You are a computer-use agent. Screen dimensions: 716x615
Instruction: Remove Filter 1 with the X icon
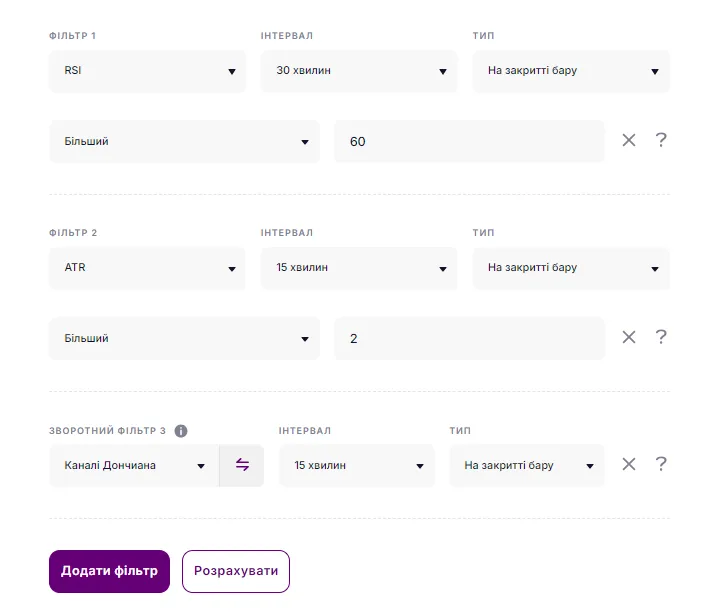[629, 141]
